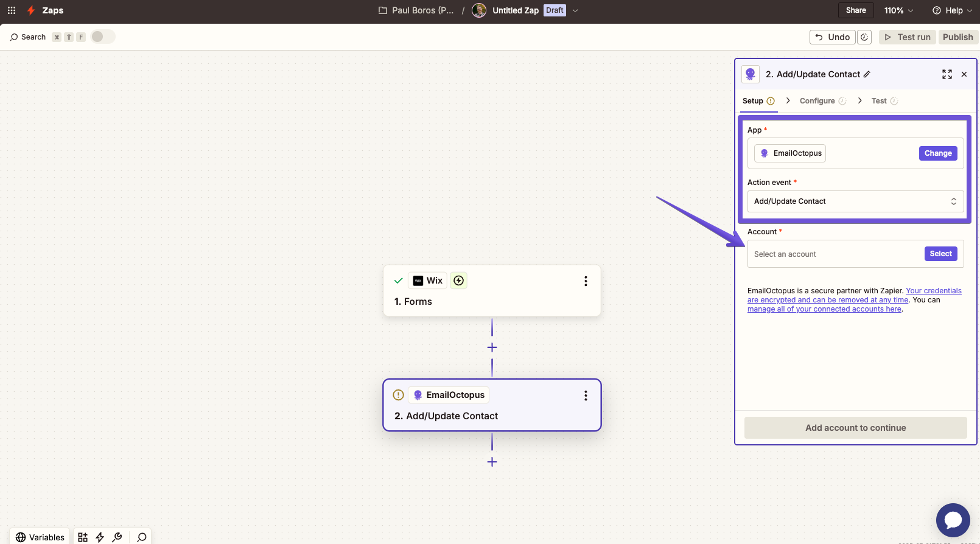Add a step between Wix and EmailOctopus
This screenshot has width=980, height=544.
[492, 347]
